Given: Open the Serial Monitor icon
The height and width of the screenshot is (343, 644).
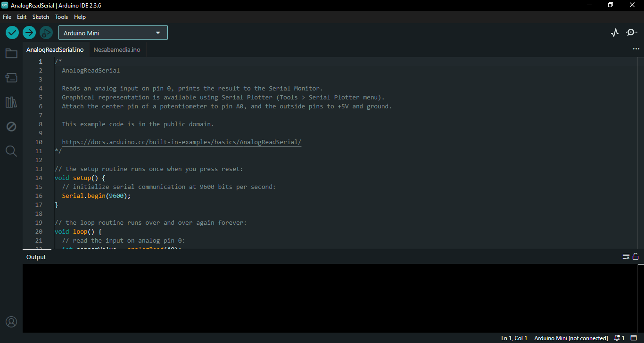Looking at the screenshot, I should [x=631, y=33].
